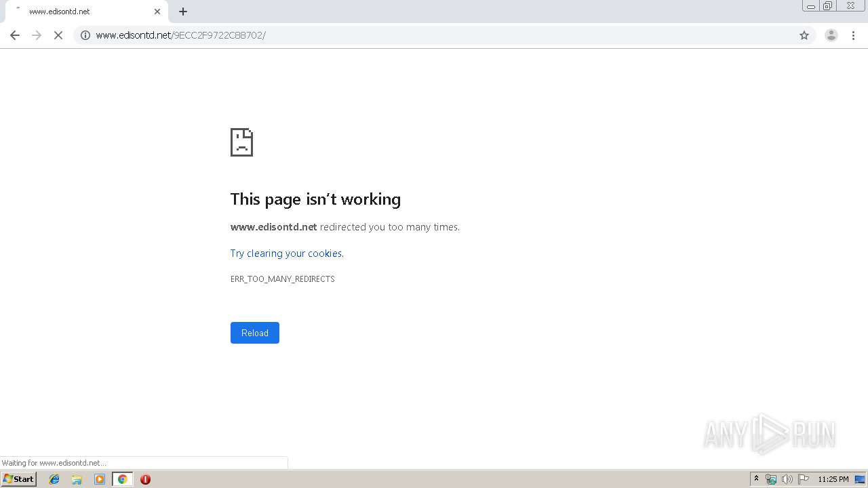Open the Action Center flag icon
868x488 pixels.
(804, 479)
